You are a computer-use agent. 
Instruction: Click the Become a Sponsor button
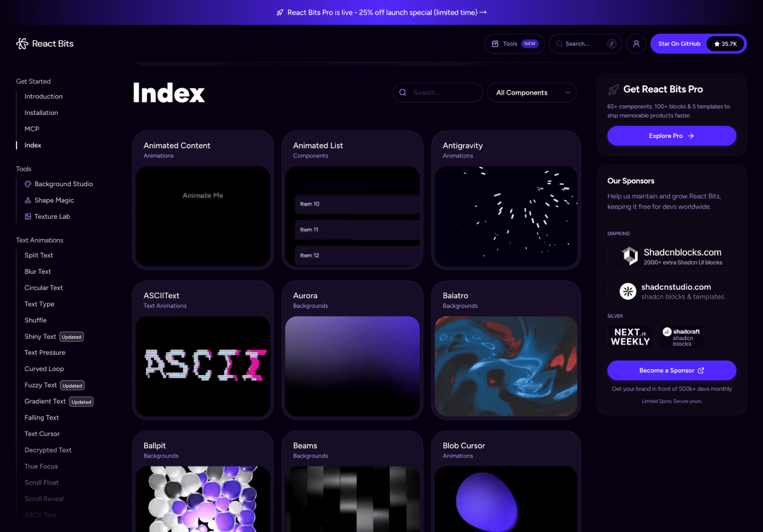coord(671,371)
